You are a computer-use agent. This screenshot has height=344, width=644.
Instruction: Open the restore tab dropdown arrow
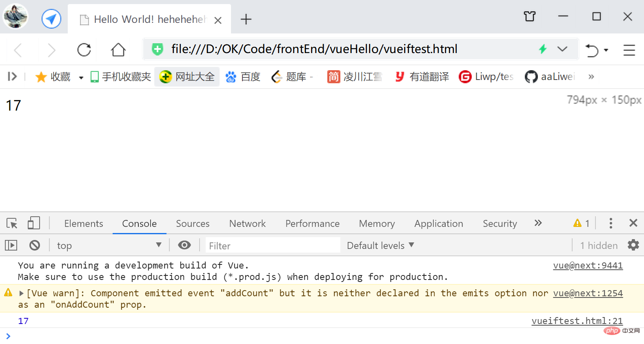[606, 50]
